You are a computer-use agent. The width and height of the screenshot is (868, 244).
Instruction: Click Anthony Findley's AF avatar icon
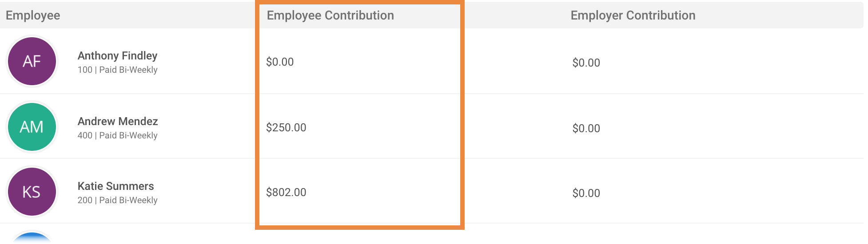coord(32,61)
